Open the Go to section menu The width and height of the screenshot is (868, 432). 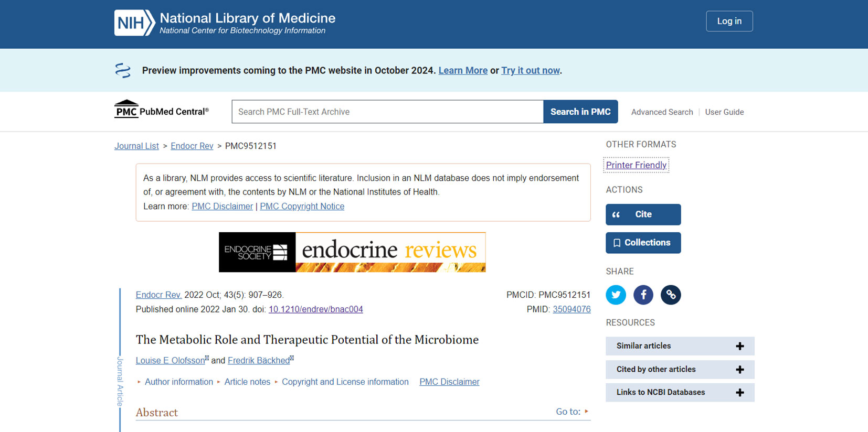pyautogui.click(x=572, y=412)
